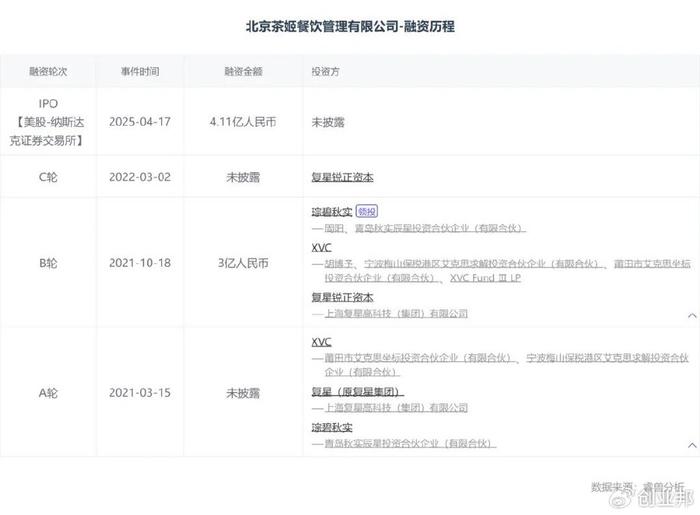Select the B轮 round cell

[x=48, y=263]
